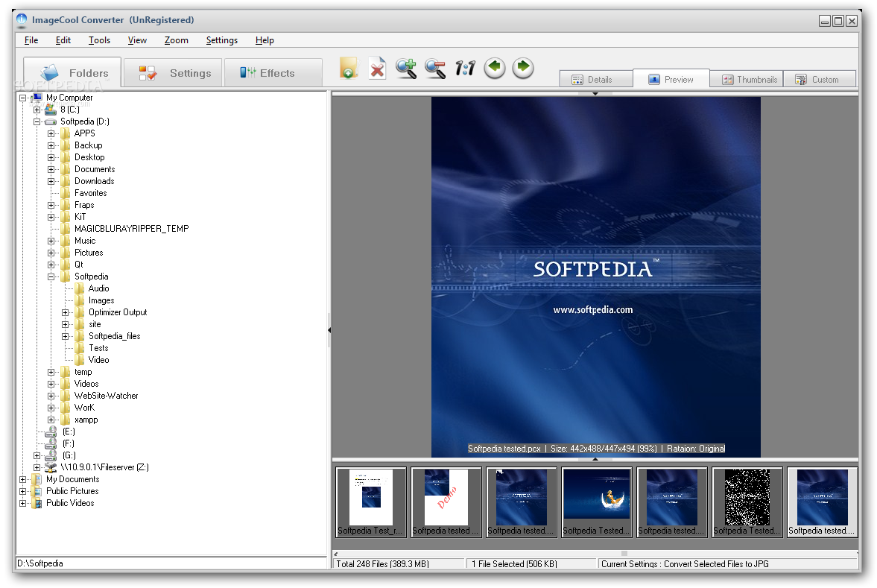Click the Total 248 Files status entry
The height and width of the screenshot is (588, 877).
point(399,563)
